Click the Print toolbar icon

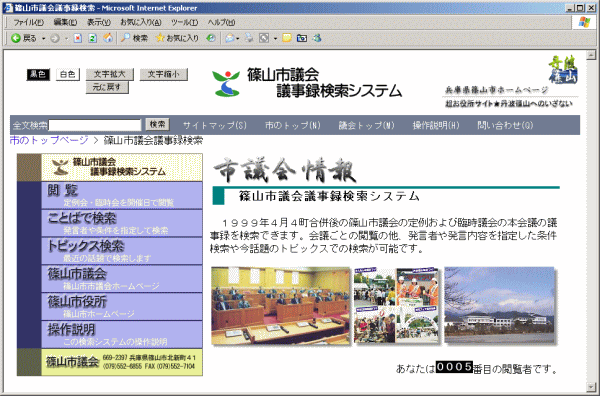(249, 38)
